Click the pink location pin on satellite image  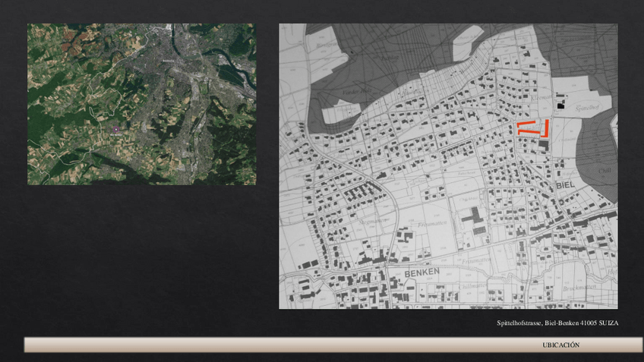pos(116,130)
